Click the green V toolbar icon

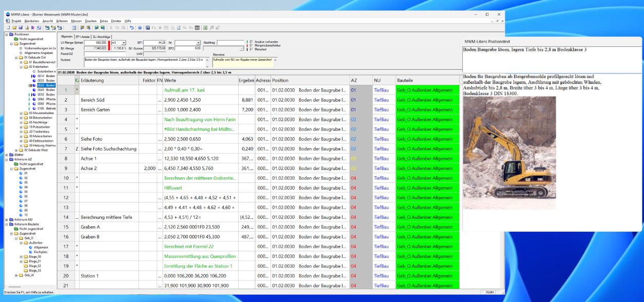pyautogui.click(x=206, y=28)
